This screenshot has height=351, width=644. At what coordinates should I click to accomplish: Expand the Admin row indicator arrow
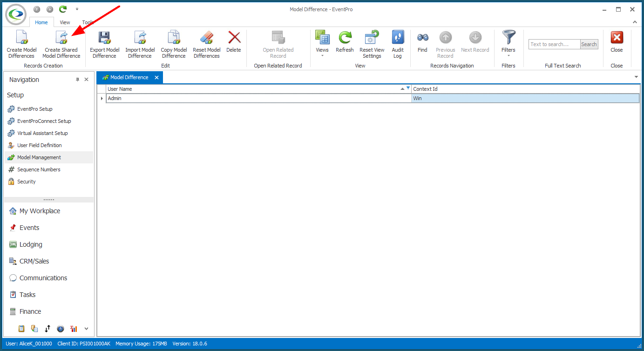point(102,98)
